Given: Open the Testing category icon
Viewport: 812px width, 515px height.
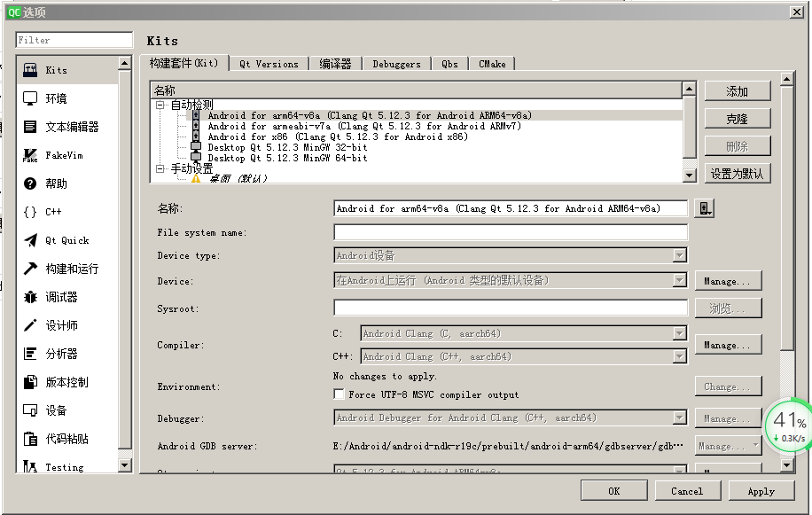Looking at the screenshot, I should click(30, 466).
